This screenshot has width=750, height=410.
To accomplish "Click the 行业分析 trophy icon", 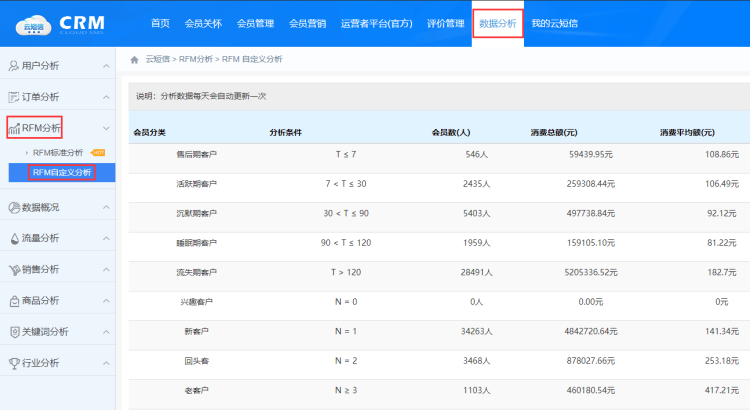I will (14, 364).
